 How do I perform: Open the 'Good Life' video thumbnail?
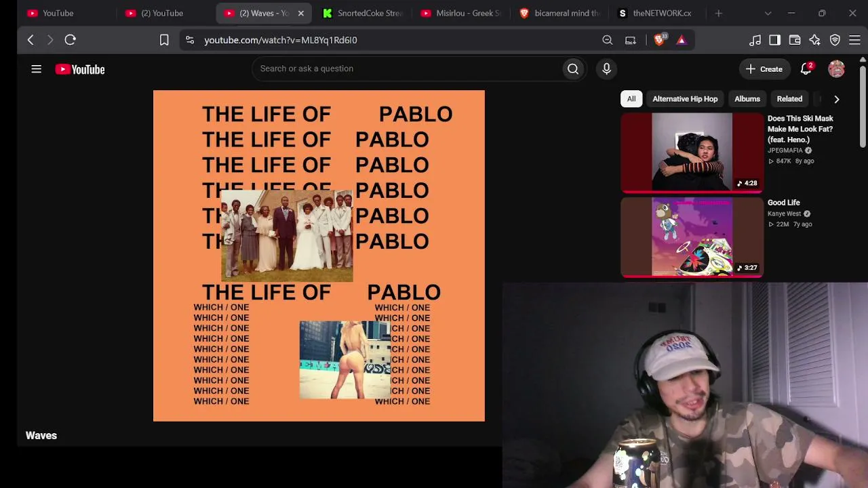click(x=692, y=237)
